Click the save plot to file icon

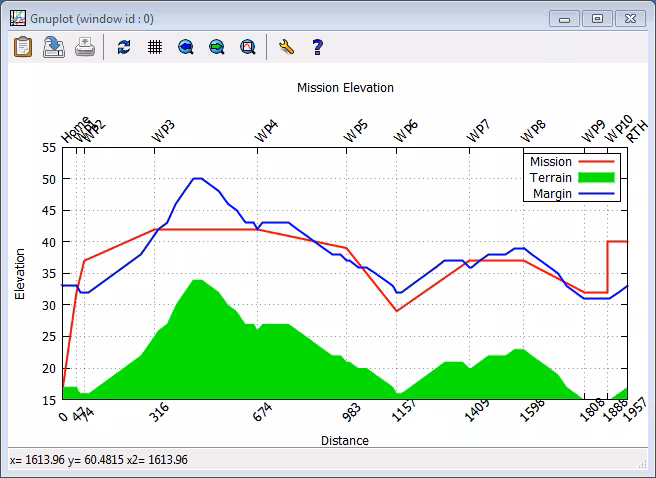pos(54,47)
